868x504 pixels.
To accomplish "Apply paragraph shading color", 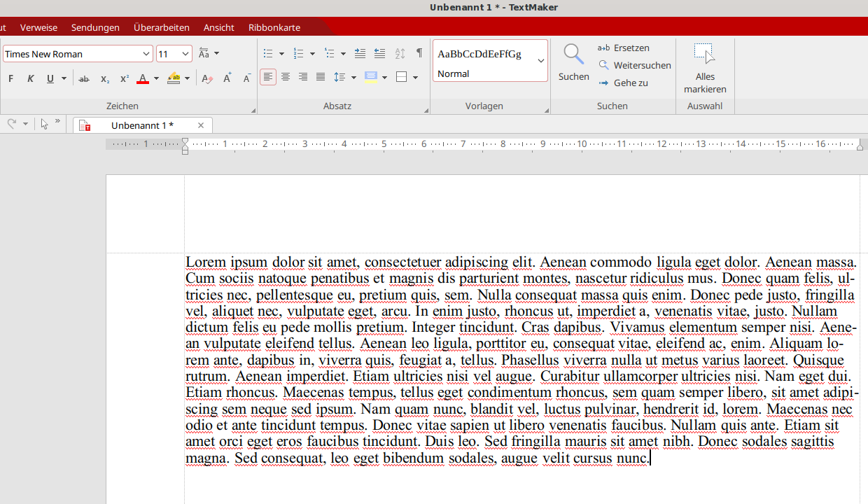I will [x=371, y=77].
